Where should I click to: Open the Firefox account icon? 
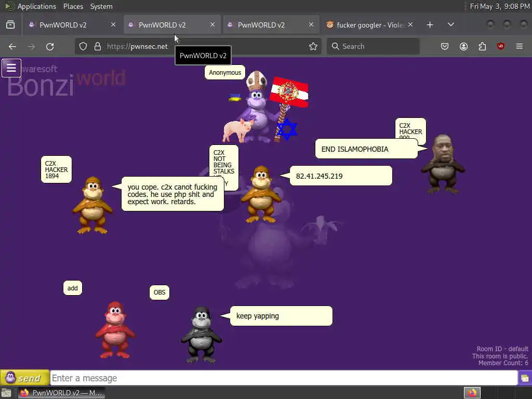coord(463,46)
